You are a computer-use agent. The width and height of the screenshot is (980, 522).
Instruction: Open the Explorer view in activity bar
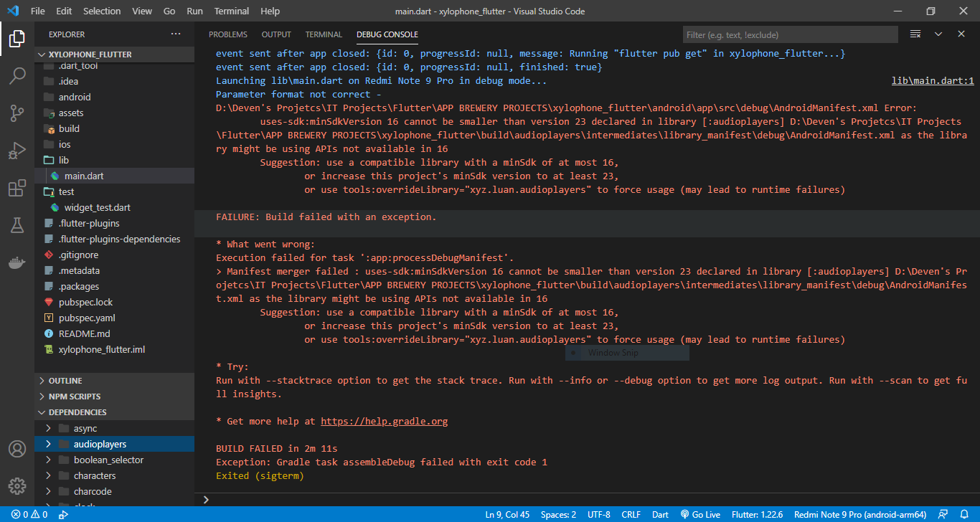(17, 38)
